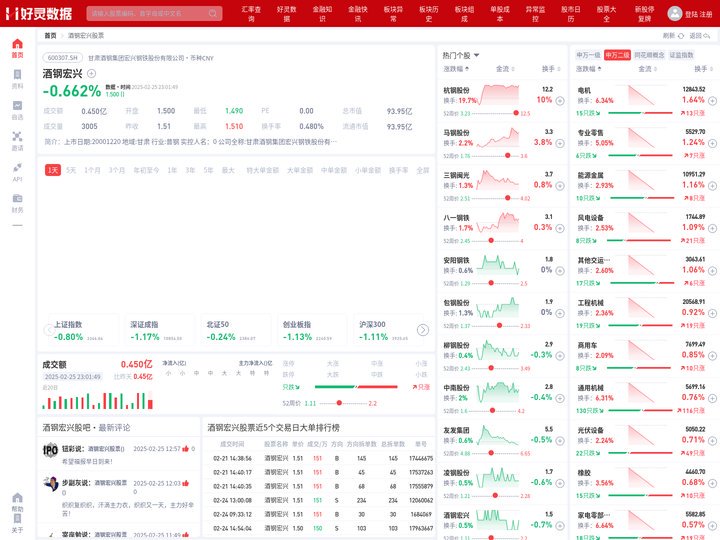The image size is (720, 540).
Task: Sort hot stocks by 换手
Action: tap(551, 69)
